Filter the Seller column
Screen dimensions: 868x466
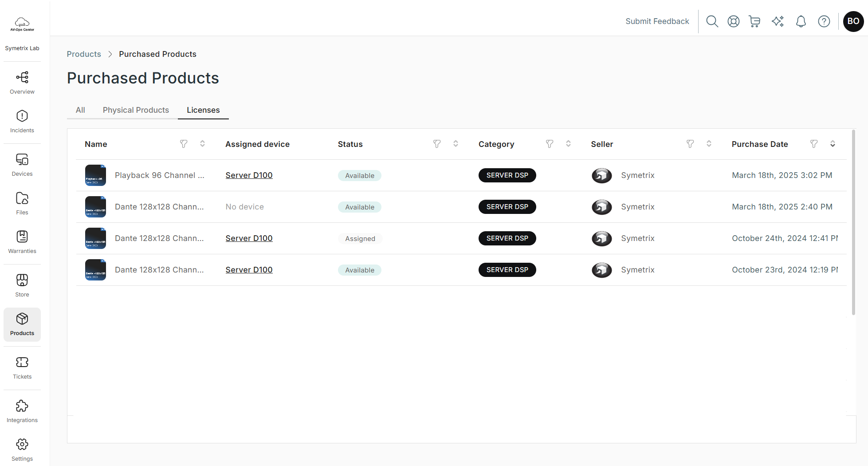[x=690, y=144]
